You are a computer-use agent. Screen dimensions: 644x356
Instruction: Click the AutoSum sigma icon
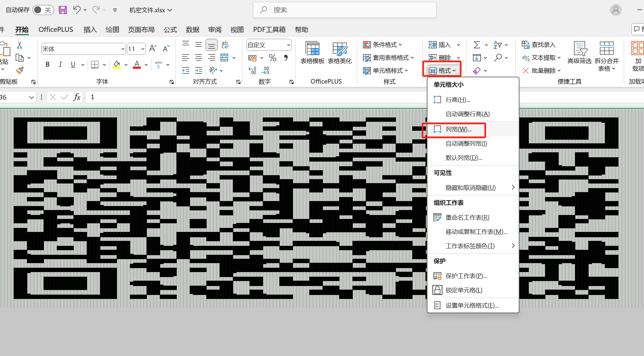pos(477,45)
